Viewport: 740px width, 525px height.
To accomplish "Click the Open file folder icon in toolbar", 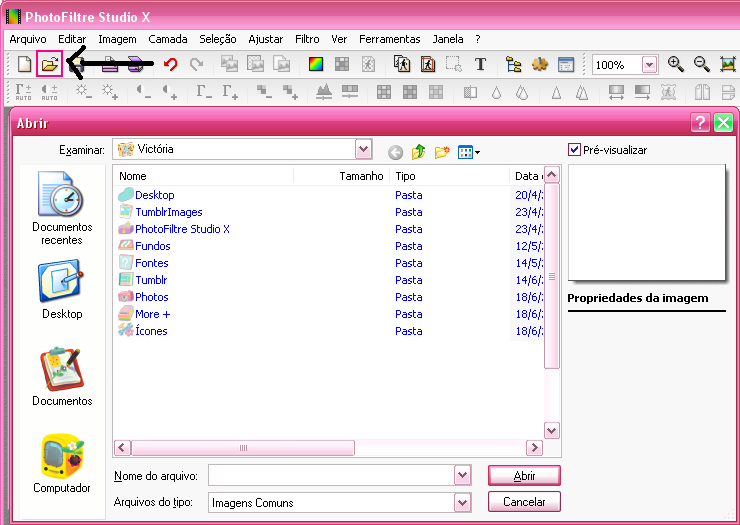I will tap(50, 64).
